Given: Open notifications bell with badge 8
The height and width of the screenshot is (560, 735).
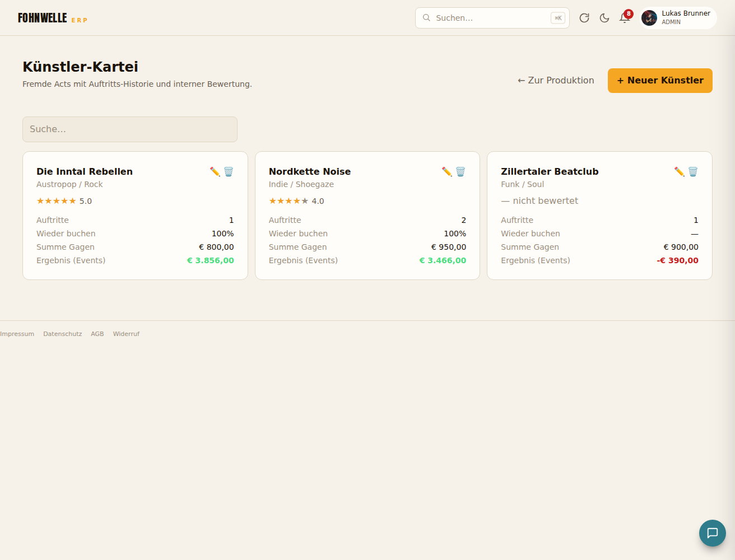Looking at the screenshot, I should coord(625,18).
